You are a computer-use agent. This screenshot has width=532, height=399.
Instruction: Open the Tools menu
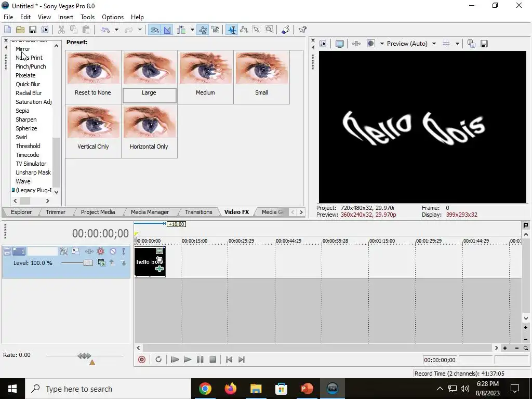87,17
